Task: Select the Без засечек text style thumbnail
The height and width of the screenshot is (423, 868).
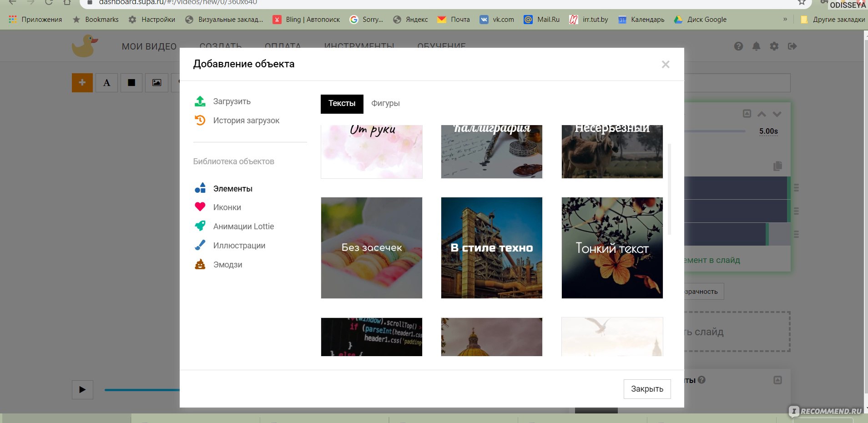Action: pos(372,248)
